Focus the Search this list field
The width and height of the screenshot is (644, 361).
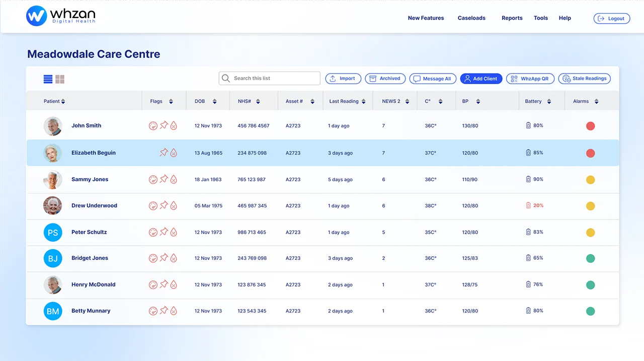click(269, 79)
